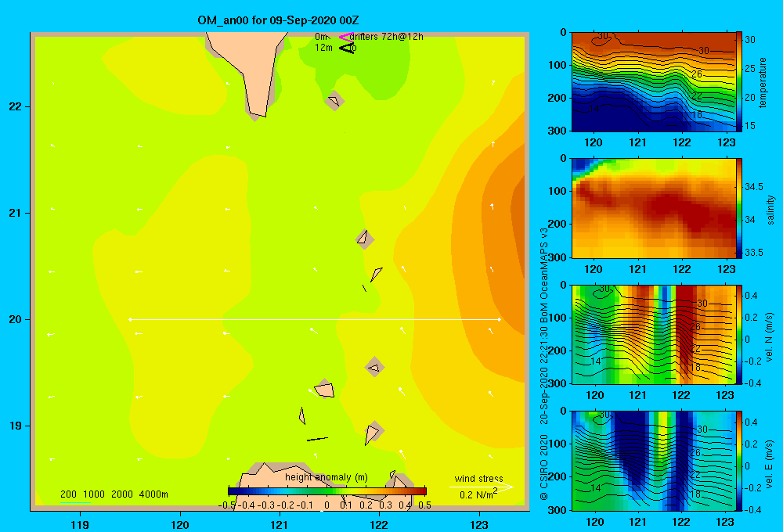Click latitude label 21 on the main map

pyautogui.click(x=15, y=213)
